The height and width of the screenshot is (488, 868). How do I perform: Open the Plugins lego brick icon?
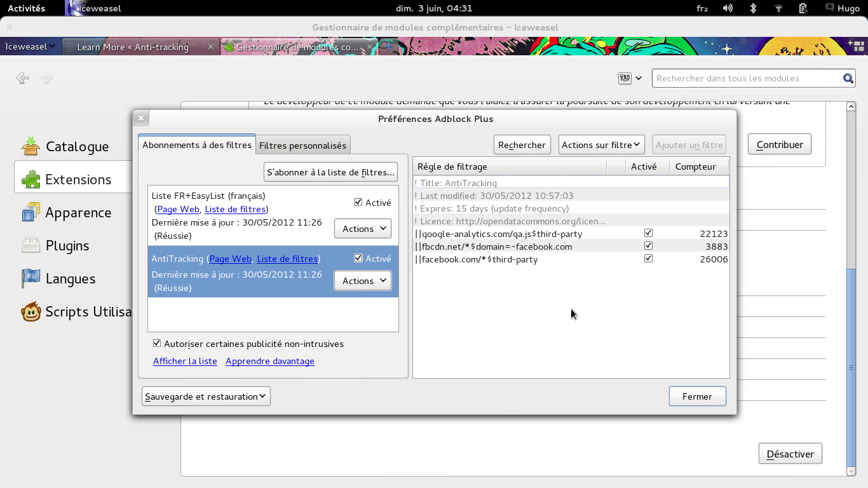(31, 245)
